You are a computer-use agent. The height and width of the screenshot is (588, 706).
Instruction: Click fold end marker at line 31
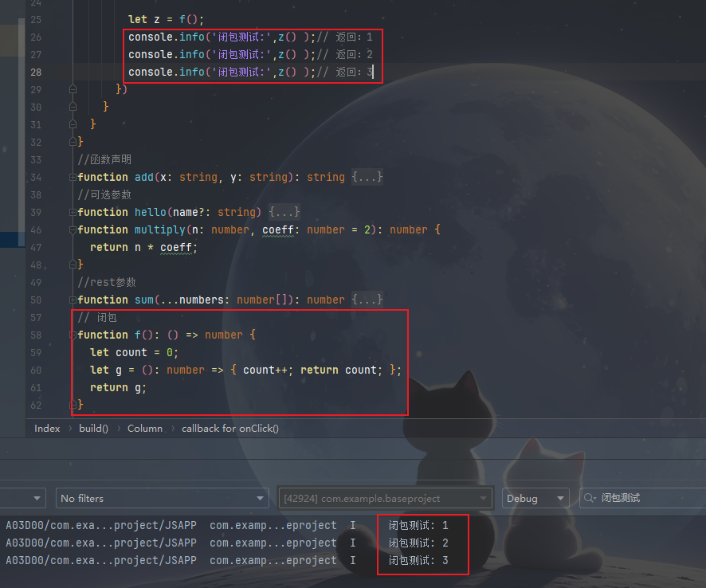(73, 124)
